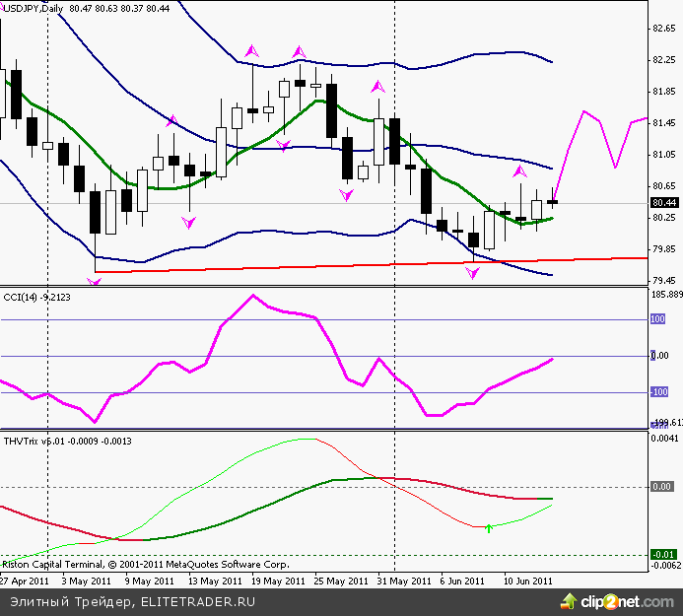The width and height of the screenshot is (683, 616).
Task: Click the USDJPY,Daily chart title
Action: pos(37,8)
